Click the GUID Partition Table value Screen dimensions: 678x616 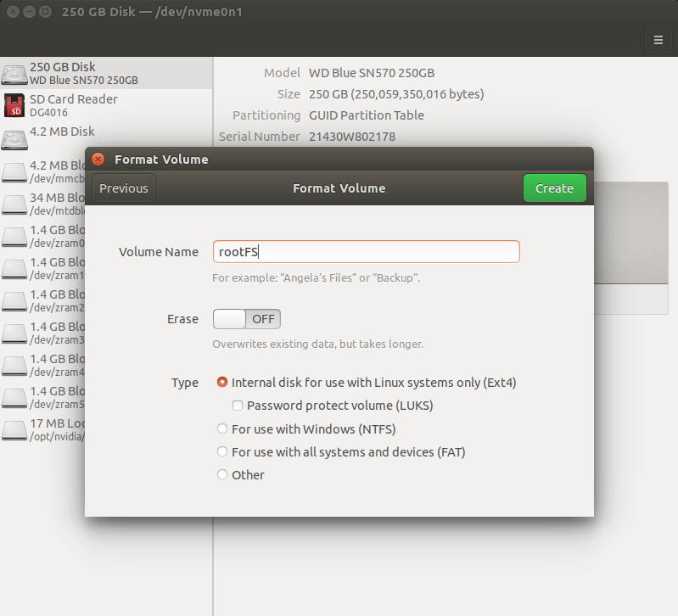pos(367,115)
